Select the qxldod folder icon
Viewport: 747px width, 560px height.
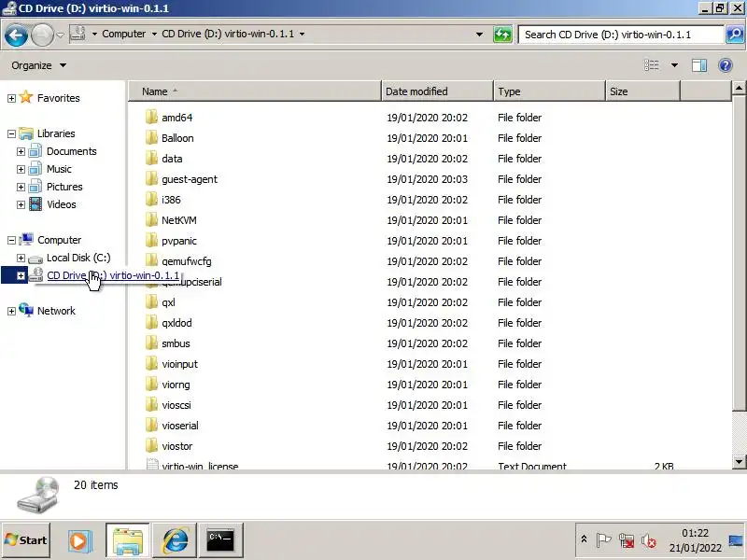(x=151, y=322)
